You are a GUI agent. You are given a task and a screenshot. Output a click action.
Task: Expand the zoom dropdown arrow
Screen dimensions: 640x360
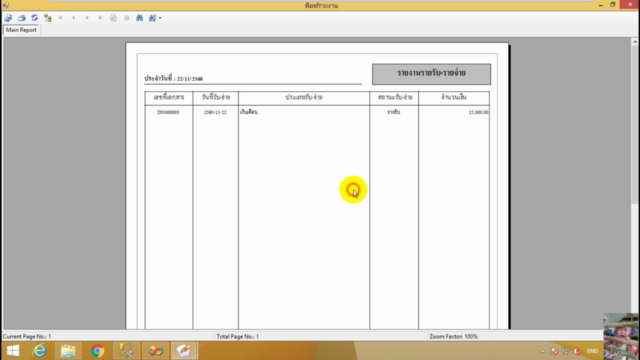[x=160, y=18]
